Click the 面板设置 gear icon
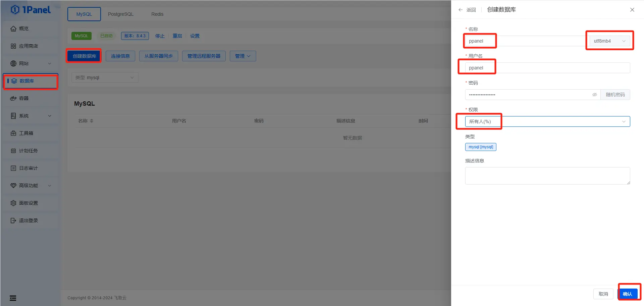Screen dimensions: 644x306 click(13, 203)
